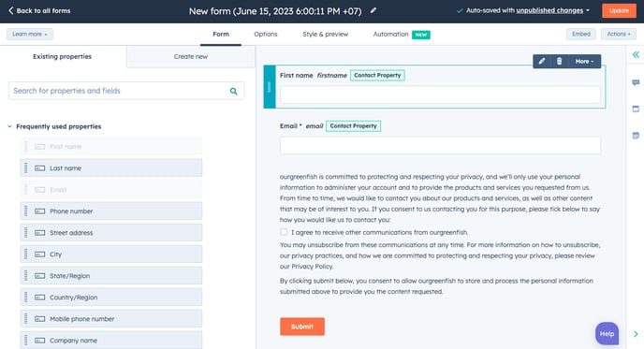The image size is (644, 349).
Task: Delete the First name field using the trash icon
Action: click(559, 61)
